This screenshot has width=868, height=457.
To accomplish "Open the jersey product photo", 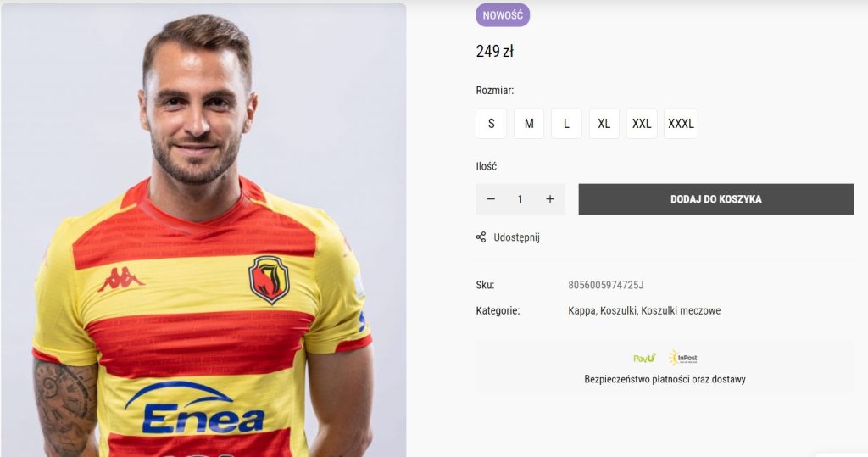I will (x=203, y=231).
